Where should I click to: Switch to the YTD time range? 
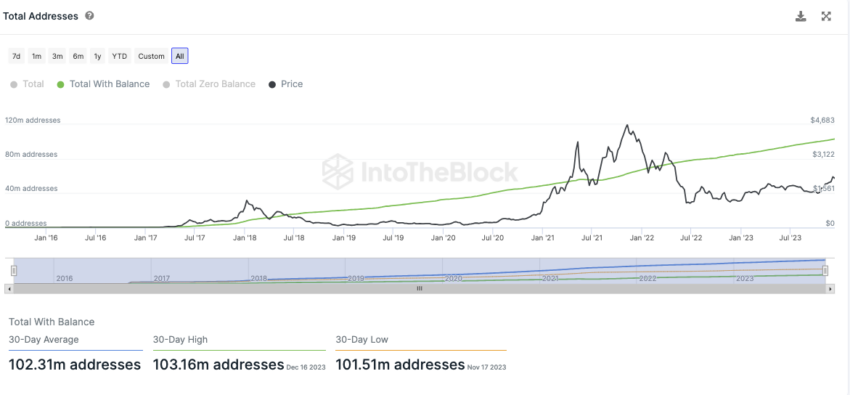pyautogui.click(x=119, y=56)
